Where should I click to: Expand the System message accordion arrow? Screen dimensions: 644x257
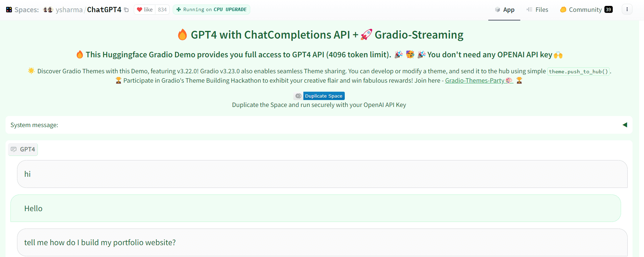625,125
